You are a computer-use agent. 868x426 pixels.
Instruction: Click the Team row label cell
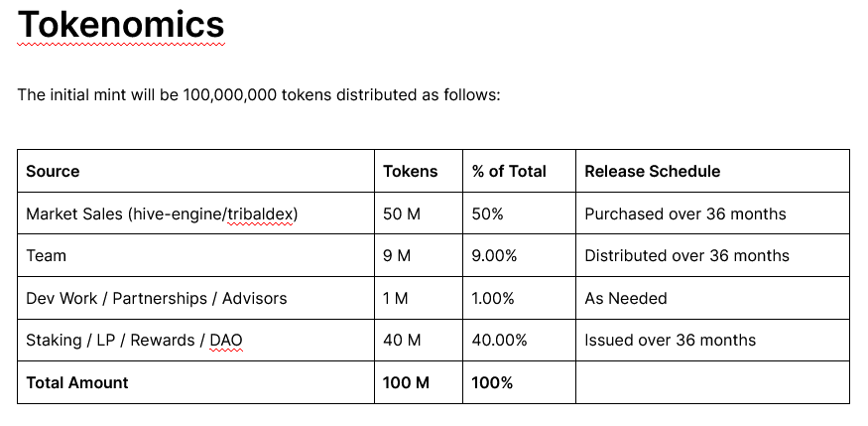coord(196,255)
